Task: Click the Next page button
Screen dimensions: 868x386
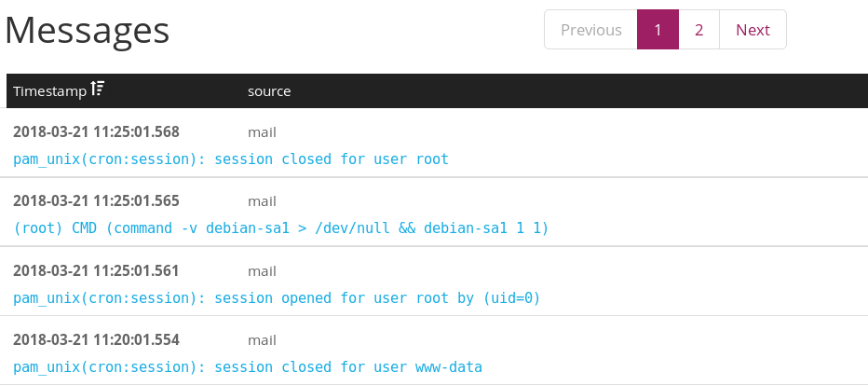Action: [x=753, y=30]
